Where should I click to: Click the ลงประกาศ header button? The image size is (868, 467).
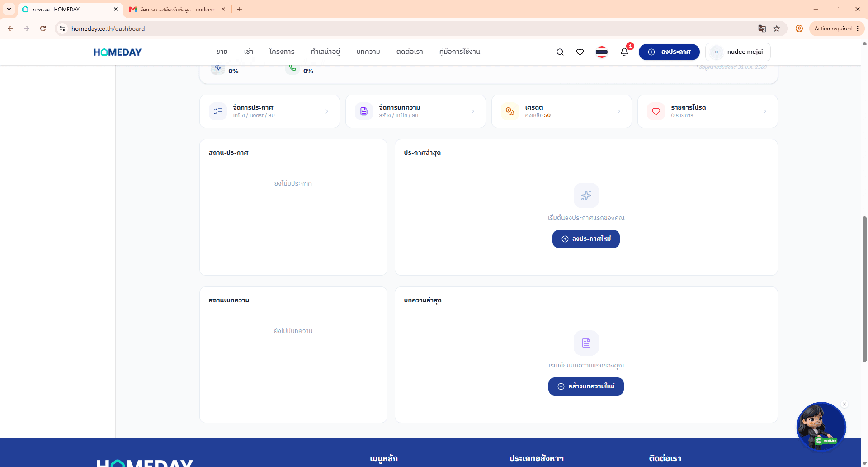tap(669, 52)
